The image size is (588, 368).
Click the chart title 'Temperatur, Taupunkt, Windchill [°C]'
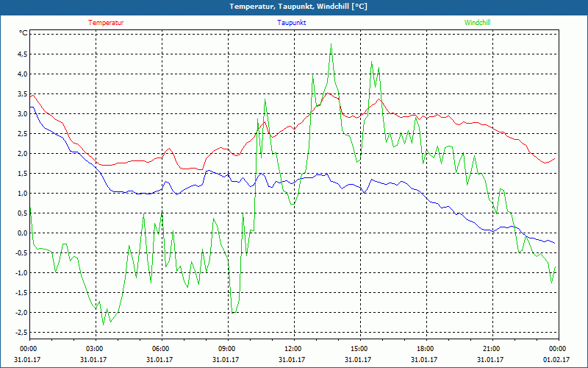click(298, 7)
